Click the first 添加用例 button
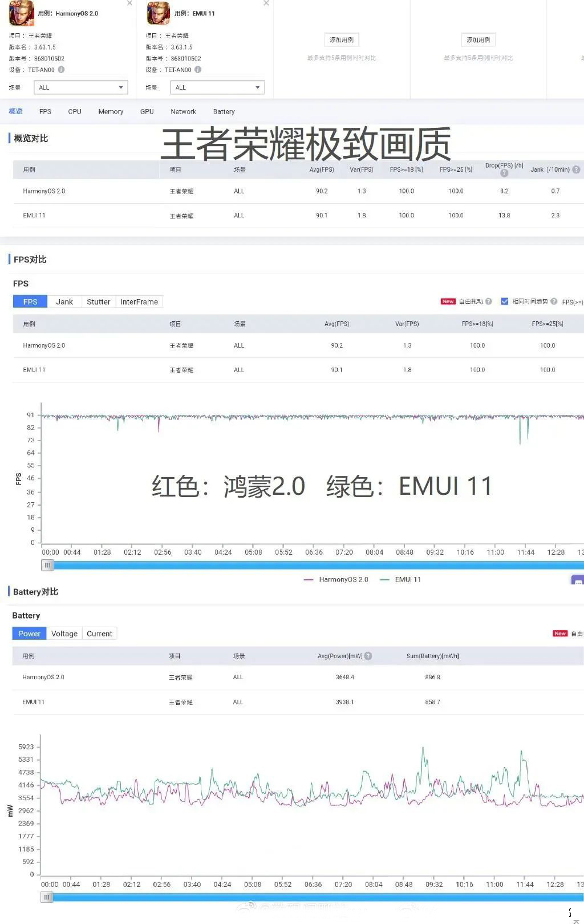Image resolution: width=584 pixels, height=924 pixels. (x=342, y=40)
